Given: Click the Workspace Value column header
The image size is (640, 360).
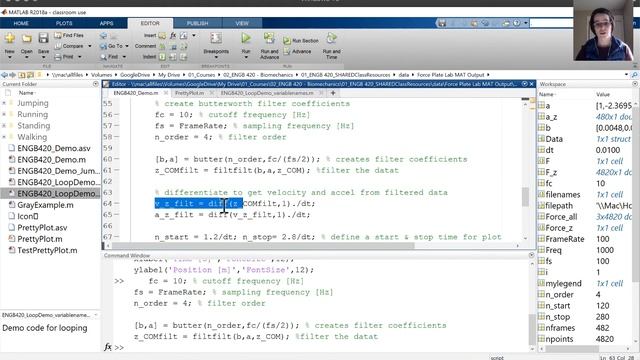Looking at the screenshot, I should click(x=603, y=94).
